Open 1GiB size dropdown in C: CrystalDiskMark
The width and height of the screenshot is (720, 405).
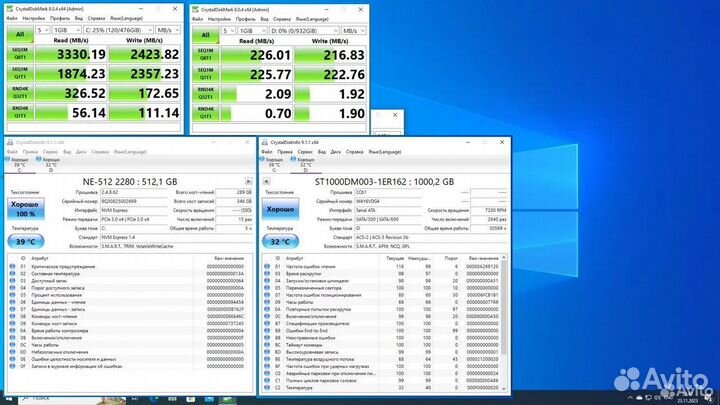tap(67, 30)
